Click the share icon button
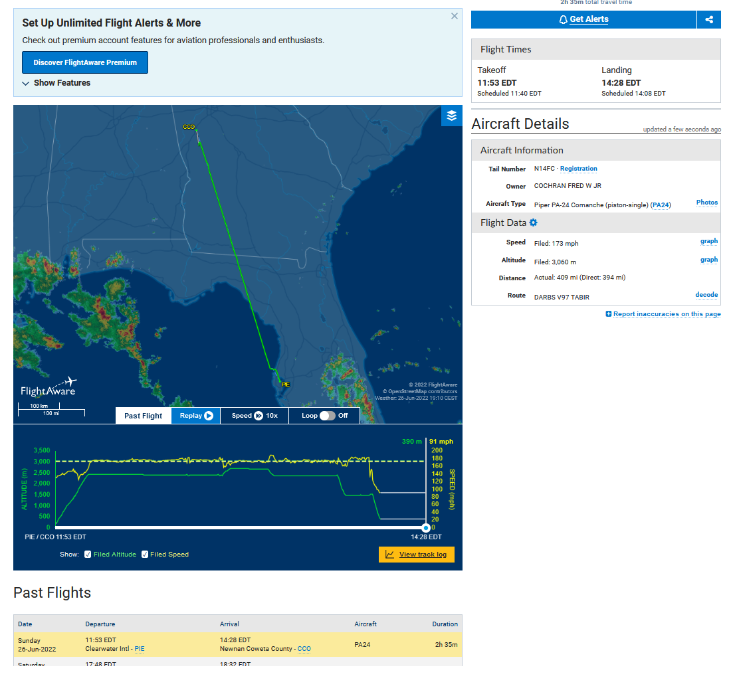731x700 pixels. tap(709, 20)
